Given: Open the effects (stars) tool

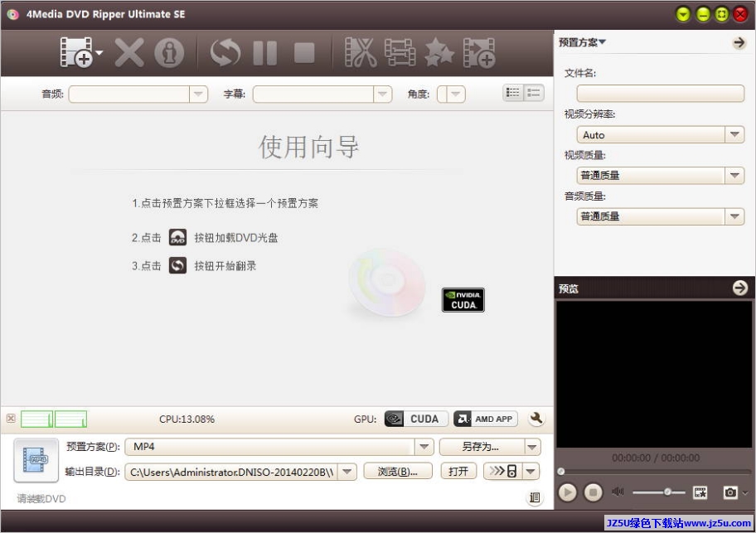Looking at the screenshot, I should point(439,52).
